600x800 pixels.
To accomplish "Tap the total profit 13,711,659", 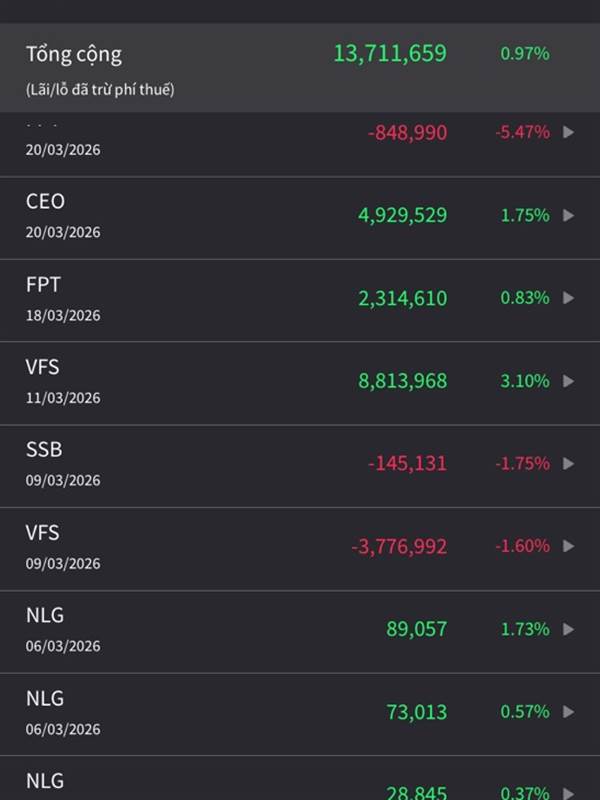I will point(390,54).
